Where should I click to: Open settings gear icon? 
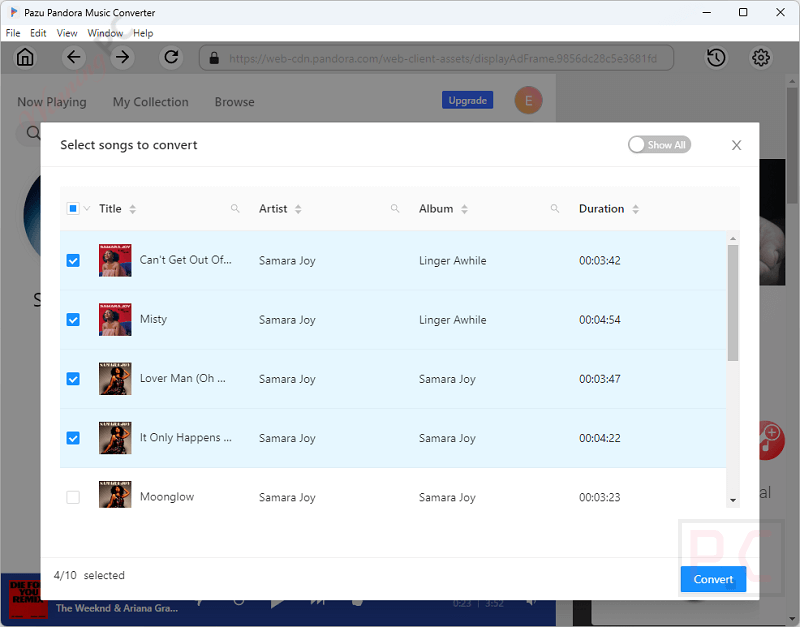tap(761, 58)
